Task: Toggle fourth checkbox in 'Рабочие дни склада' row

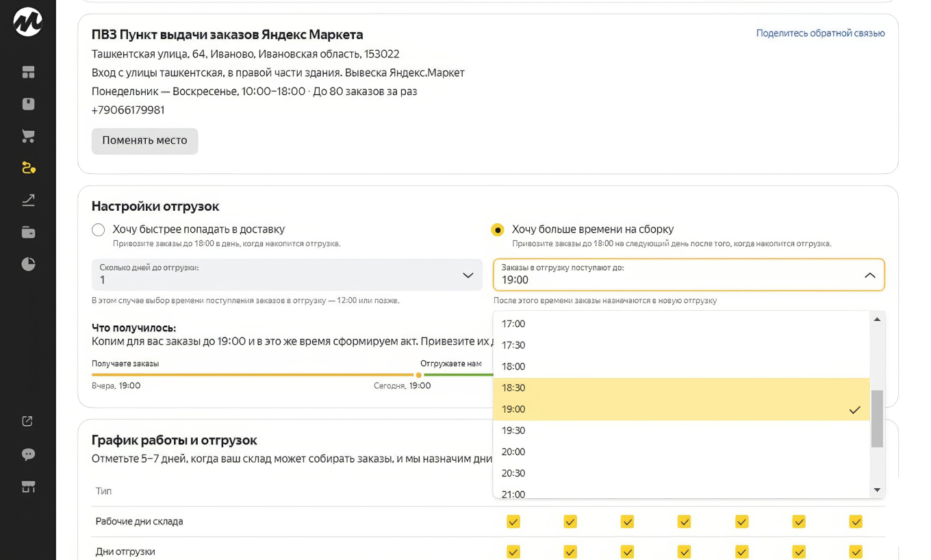Action: [x=685, y=522]
